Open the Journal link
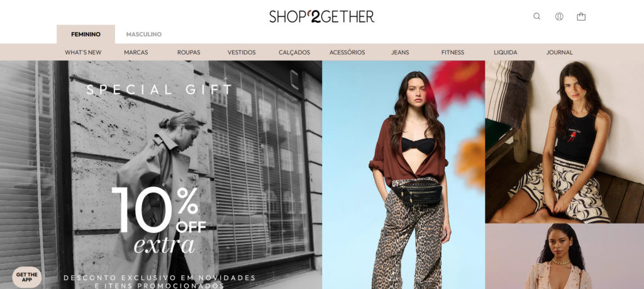The height and width of the screenshot is (289, 644). coord(559,52)
